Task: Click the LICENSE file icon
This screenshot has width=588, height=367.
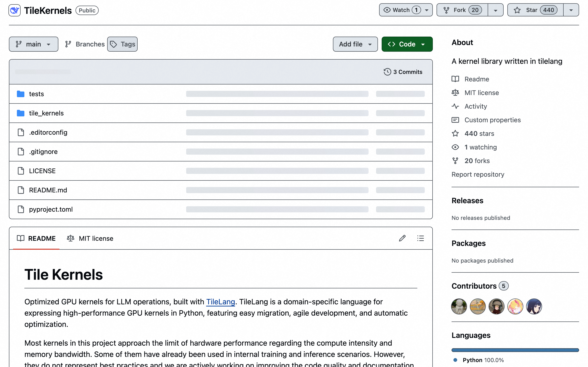Action: (21, 171)
